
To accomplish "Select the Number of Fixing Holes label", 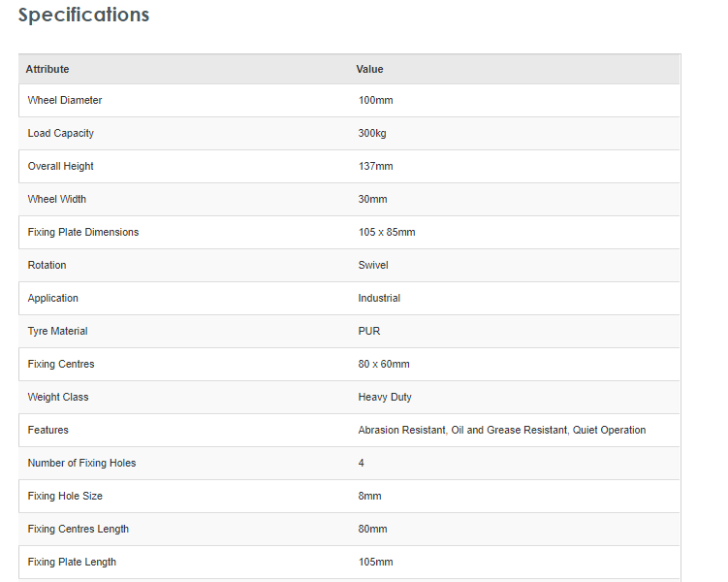I will tap(82, 463).
